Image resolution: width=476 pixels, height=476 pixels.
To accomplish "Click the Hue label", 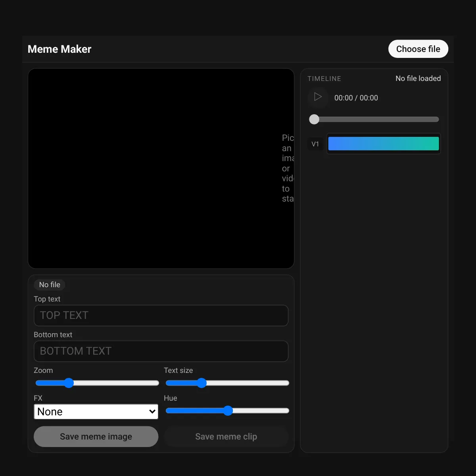I will coord(170,398).
